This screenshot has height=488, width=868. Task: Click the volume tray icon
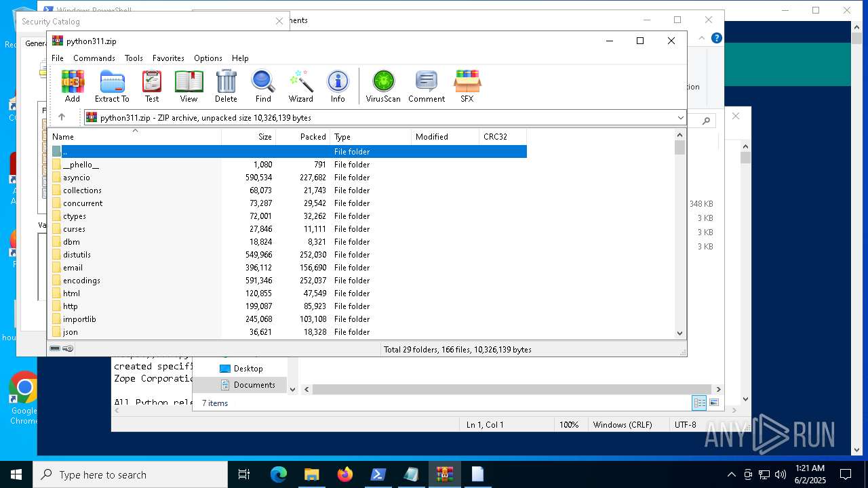click(x=781, y=474)
